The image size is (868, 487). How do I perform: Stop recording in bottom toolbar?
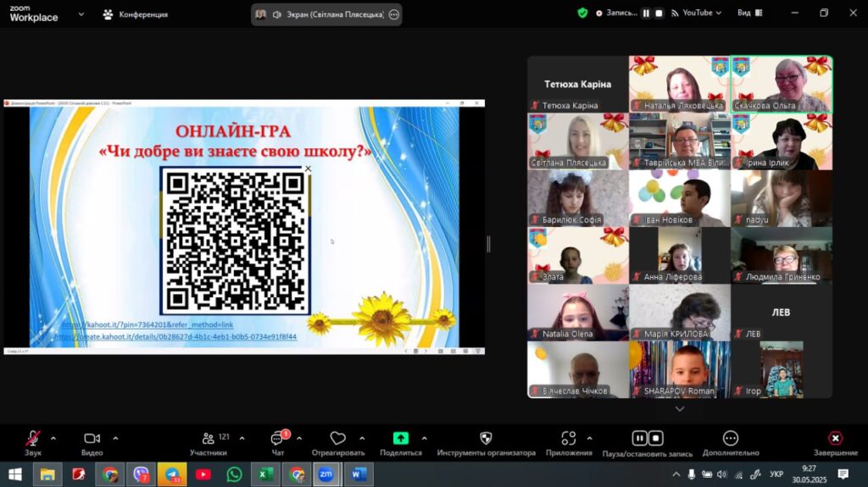click(656, 439)
